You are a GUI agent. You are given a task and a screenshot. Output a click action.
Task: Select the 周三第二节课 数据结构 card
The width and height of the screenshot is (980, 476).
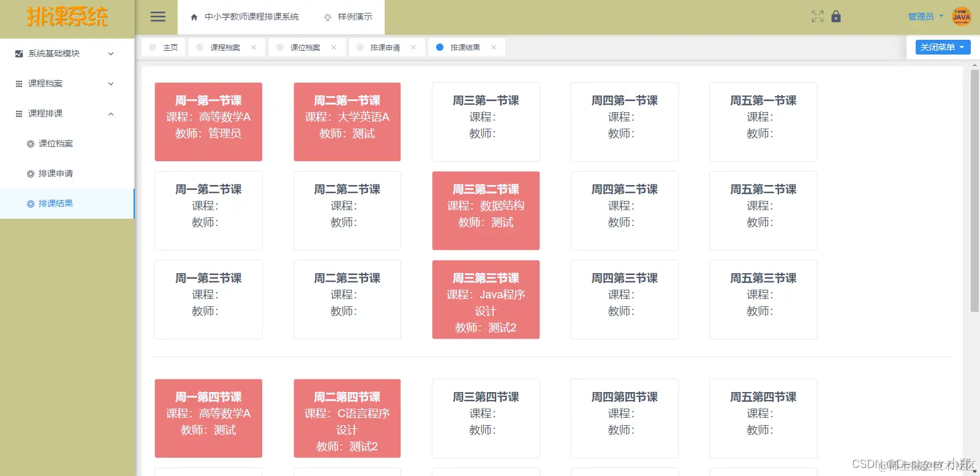click(486, 211)
